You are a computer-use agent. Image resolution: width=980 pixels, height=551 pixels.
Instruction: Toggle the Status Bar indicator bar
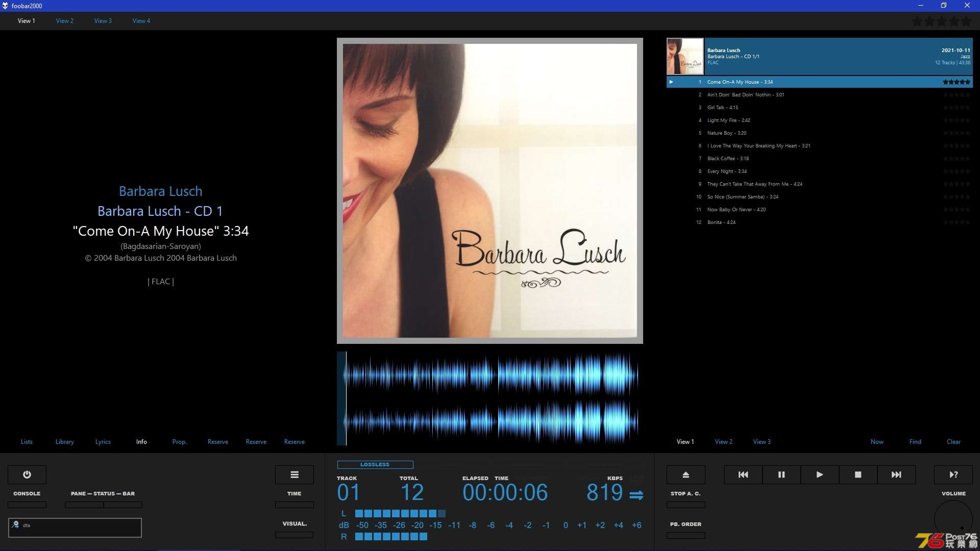[x=123, y=505]
